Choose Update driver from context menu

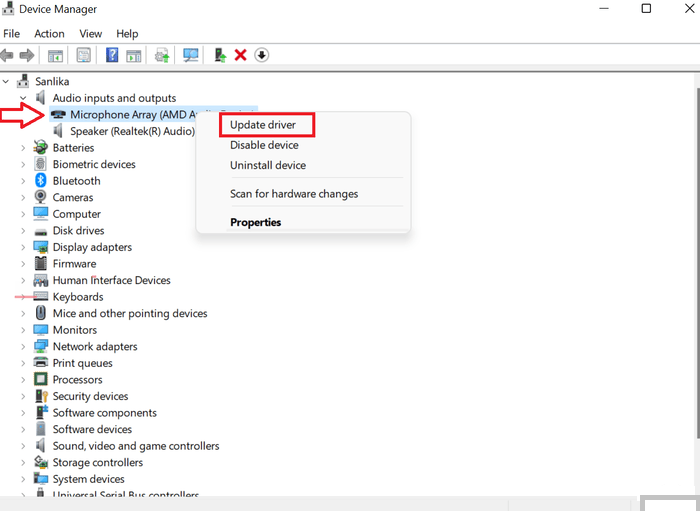point(263,125)
